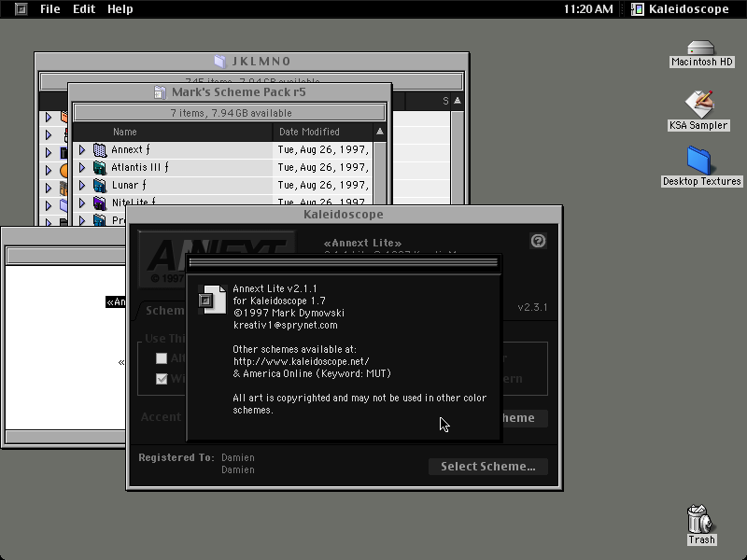The image size is (747, 560).
Task: Select the Annext ƒ date modified cell
Action: pyautogui.click(x=323, y=150)
